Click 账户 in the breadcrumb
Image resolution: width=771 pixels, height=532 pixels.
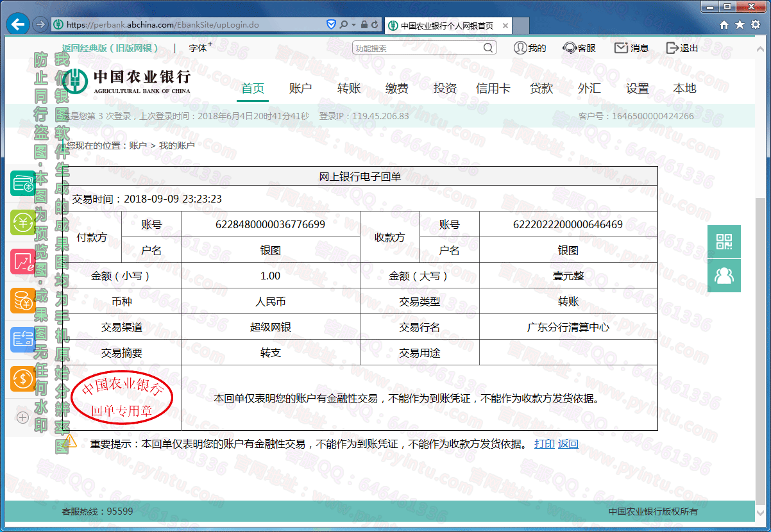click(138, 145)
